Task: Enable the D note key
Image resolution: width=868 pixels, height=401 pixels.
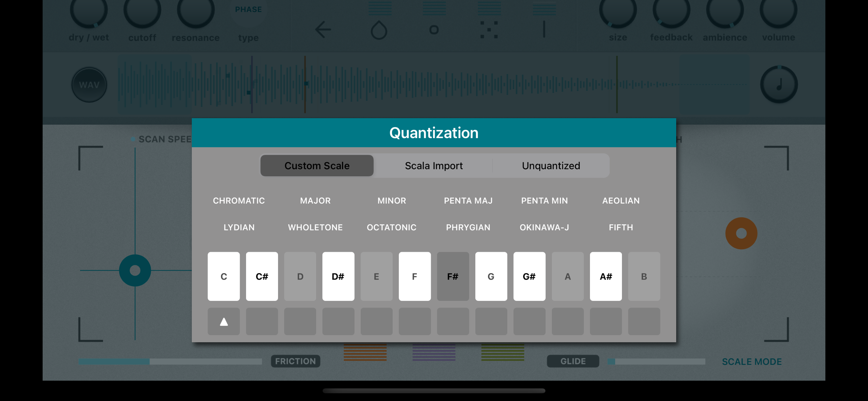Action: (300, 276)
